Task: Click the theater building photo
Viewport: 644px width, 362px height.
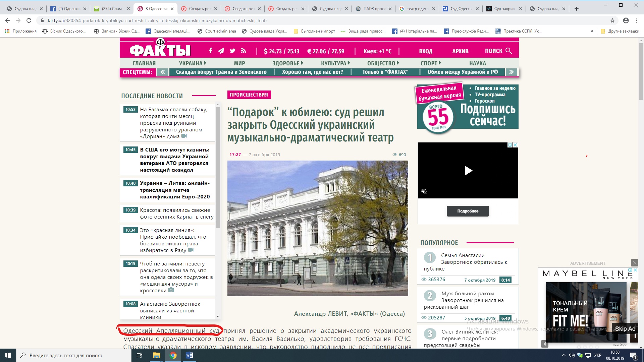Action: pyautogui.click(x=318, y=228)
